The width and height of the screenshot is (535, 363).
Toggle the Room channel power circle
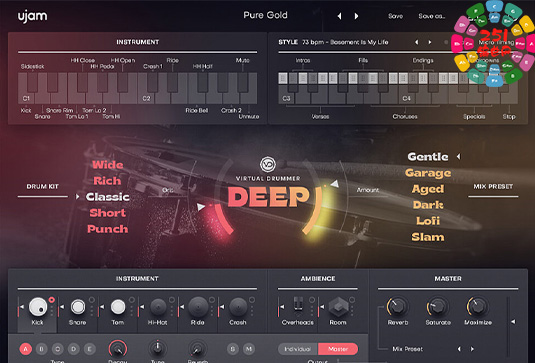[352, 300]
